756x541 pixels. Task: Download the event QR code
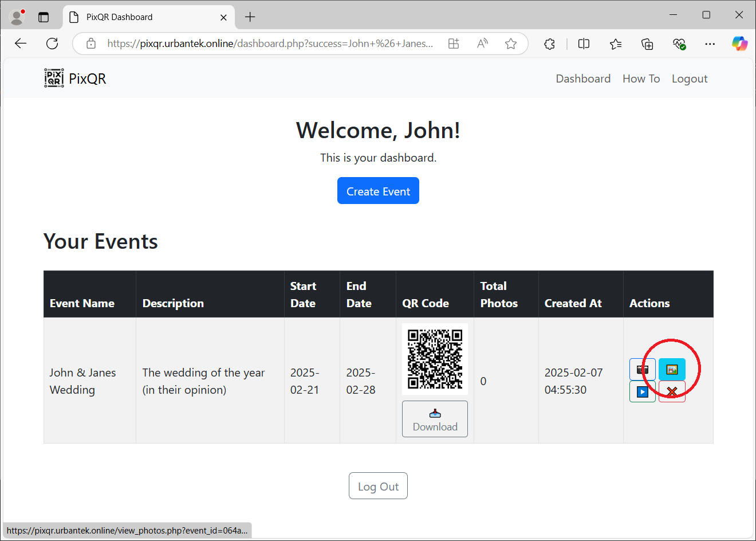pos(435,419)
